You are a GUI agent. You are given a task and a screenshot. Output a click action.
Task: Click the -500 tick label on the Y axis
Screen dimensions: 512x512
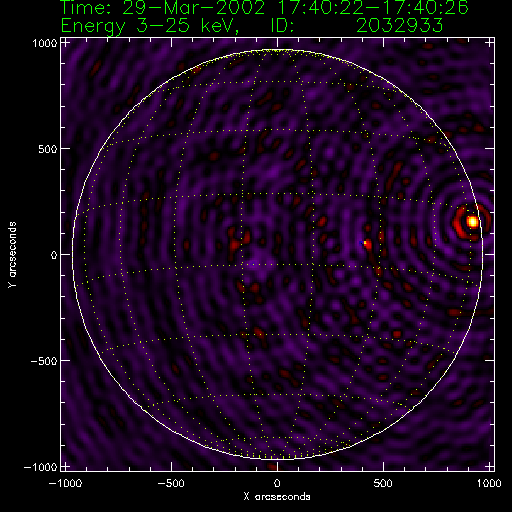pos(44,361)
